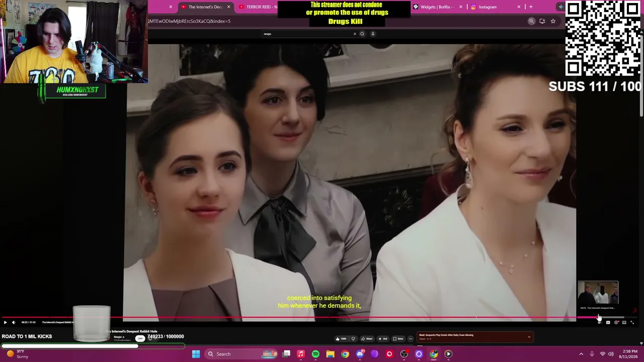
Task: Open the taskbar Task View icon
Action: tap(286, 354)
